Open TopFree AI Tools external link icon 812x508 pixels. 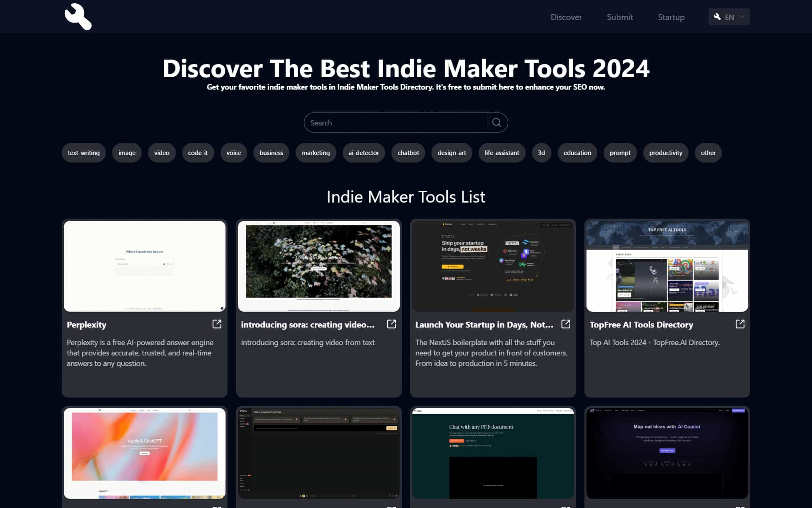coord(740,324)
